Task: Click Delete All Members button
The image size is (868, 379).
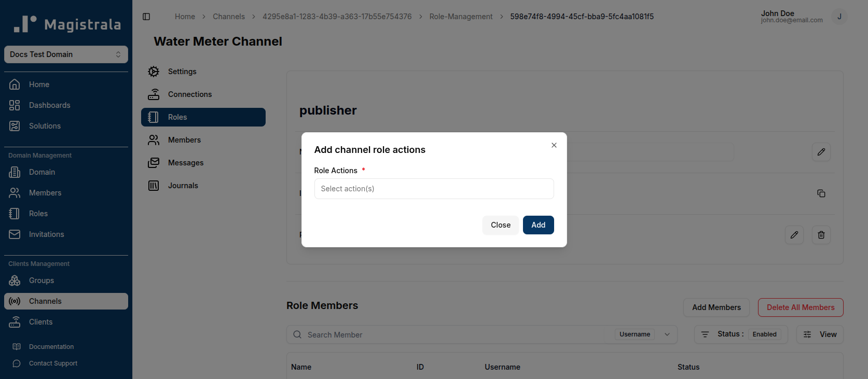Action: (801, 307)
